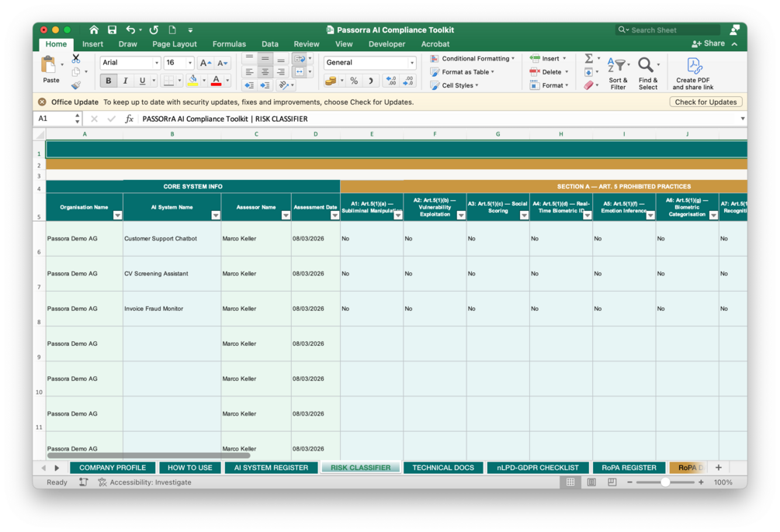The width and height of the screenshot is (780, 532).
Task: Create PDF and share link
Action: tap(693, 74)
